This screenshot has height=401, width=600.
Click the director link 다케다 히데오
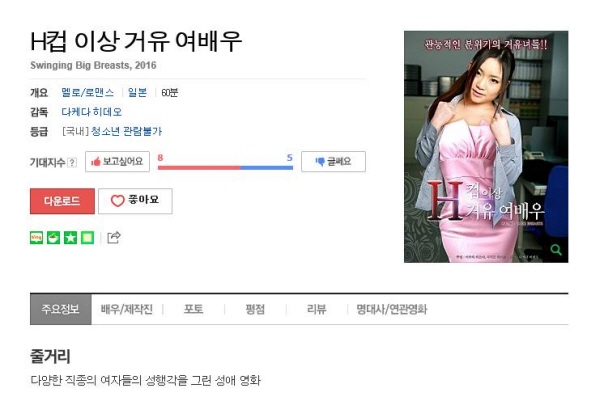(91, 112)
